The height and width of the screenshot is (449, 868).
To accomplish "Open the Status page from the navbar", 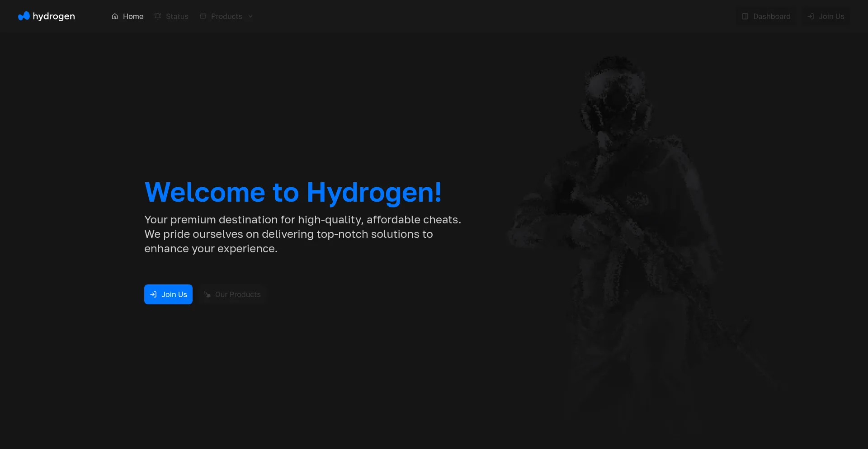I will 177,16.
